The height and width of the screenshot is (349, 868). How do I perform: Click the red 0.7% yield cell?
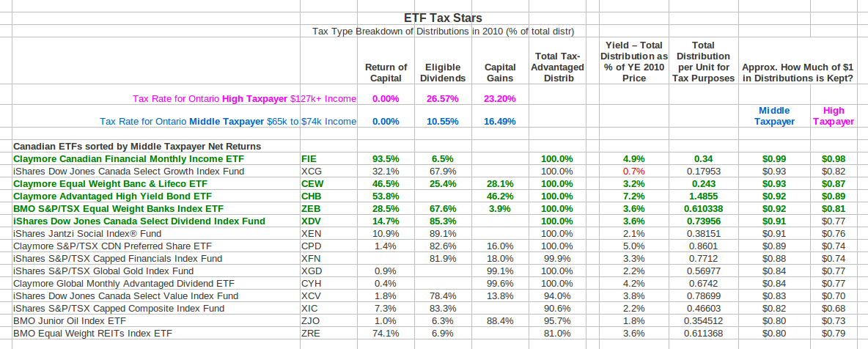pyautogui.click(x=634, y=171)
